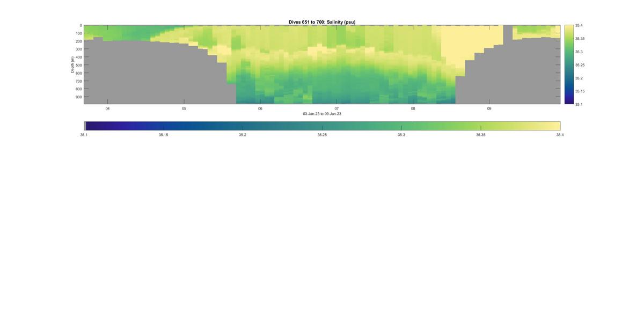Click the "05" date tick on x-axis
The image size is (644, 334).
click(x=184, y=108)
